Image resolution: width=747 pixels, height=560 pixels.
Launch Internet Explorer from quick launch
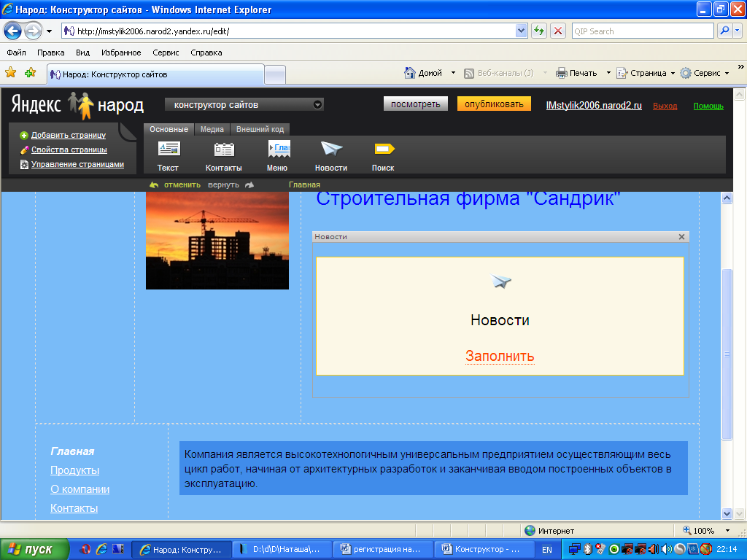(101, 549)
